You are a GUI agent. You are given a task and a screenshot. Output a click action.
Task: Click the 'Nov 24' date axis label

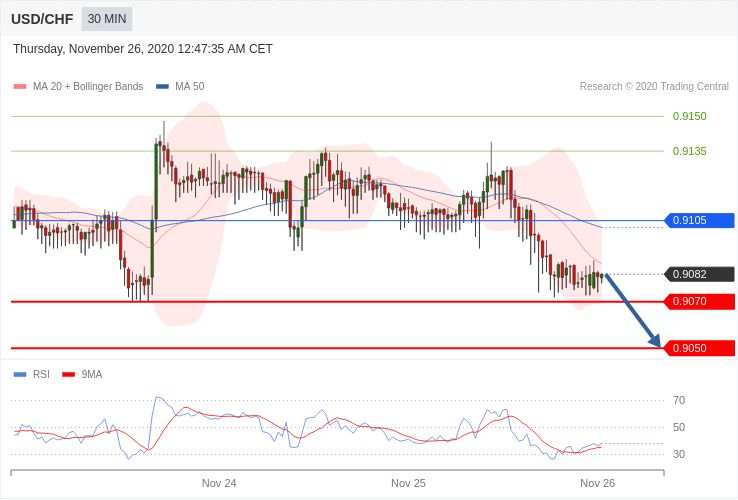[219, 483]
